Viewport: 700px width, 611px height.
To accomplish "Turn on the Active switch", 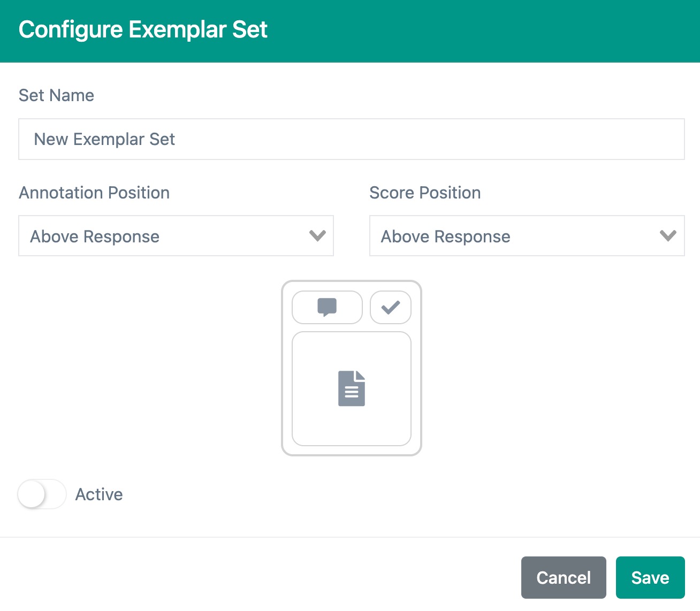I will pos(42,494).
